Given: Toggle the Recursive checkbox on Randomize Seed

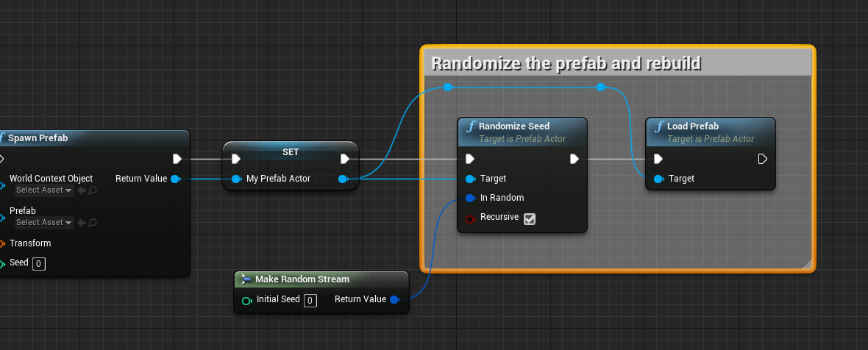Looking at the screenshot, I should pos(530,219).
